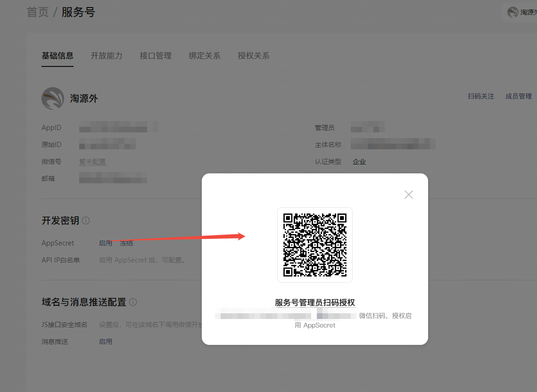The height and width of the screenshot is (392, 537).
Task: Click the info icon beside 域名与消息推送配置
Action: [133, 302]
